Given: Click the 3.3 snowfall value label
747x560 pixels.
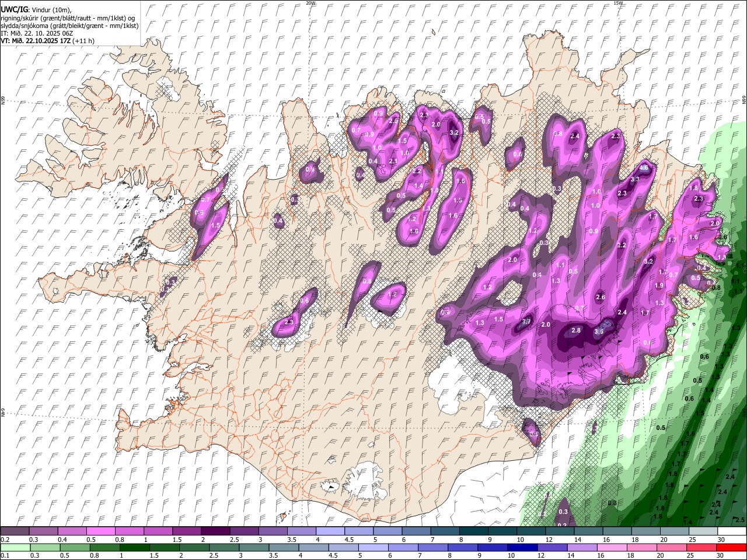Looking at the screenshot, I should tap(635, 180).
